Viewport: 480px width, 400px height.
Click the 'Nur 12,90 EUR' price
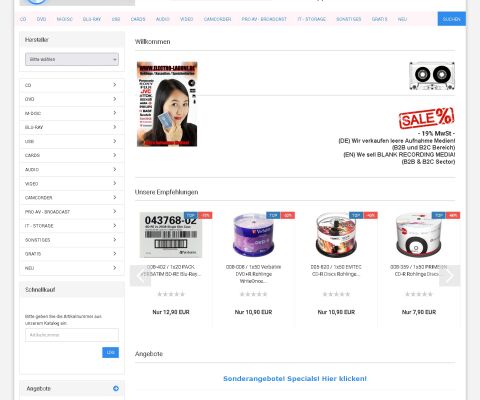coord(171,312)
